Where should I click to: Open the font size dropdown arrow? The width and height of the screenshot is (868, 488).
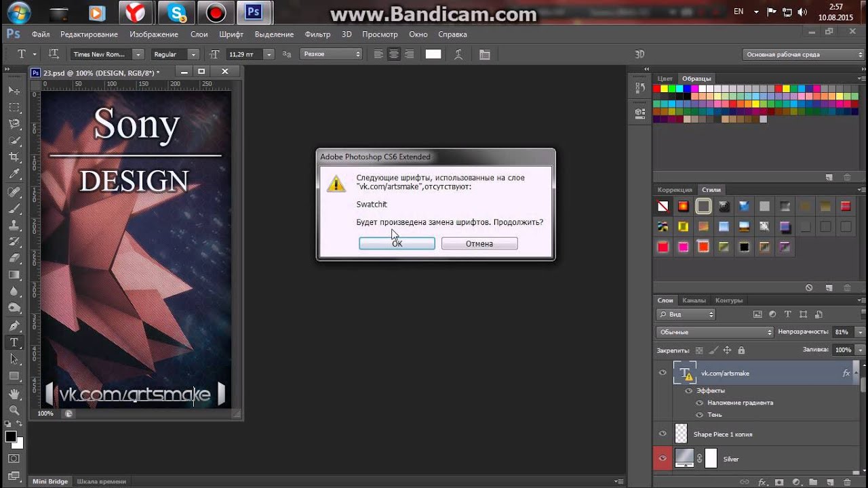pos(269,54)
